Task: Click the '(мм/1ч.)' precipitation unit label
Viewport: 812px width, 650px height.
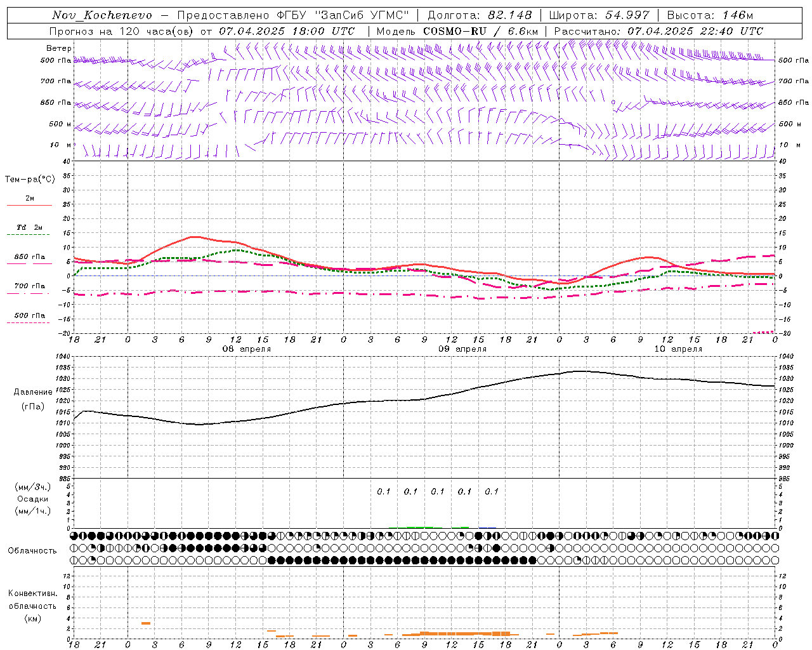Action: pyautogui.click(x=33, y=511)
